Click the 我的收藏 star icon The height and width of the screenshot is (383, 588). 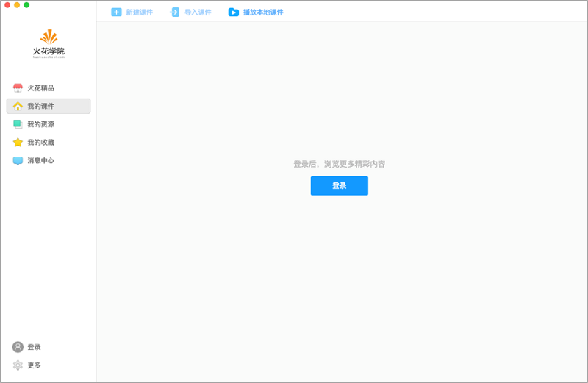pyautogui.click(x=18, y=142)
